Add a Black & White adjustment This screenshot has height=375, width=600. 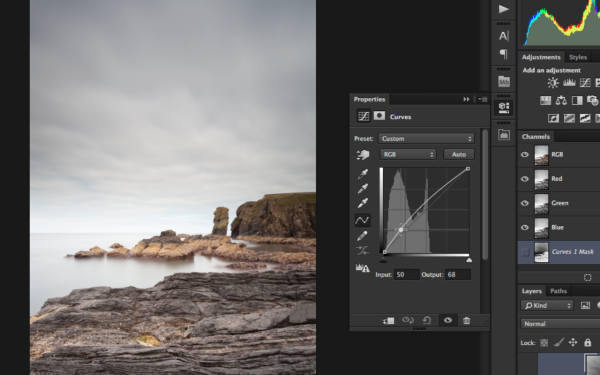(577, 101)
